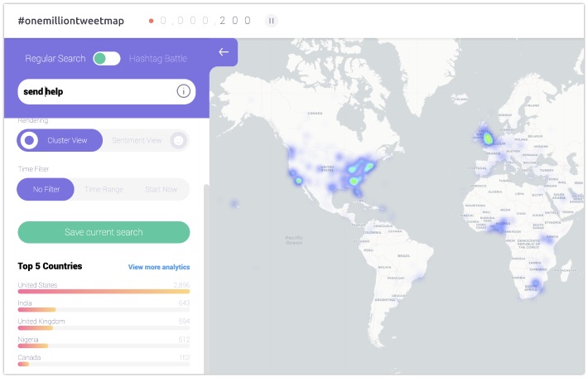This screenshot has width=588, height=378.
Task: Choose the Start Now filter
Action: pos(161,189)
